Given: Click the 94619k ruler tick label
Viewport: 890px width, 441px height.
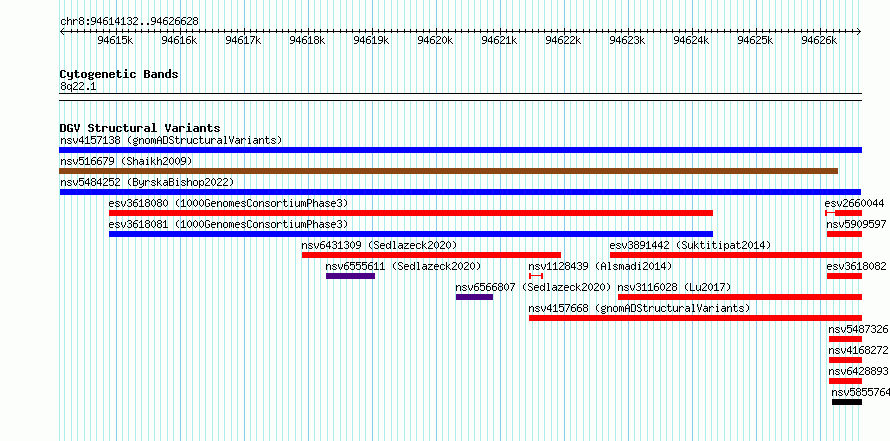Looking at the screenshot, I should (372, 40).
